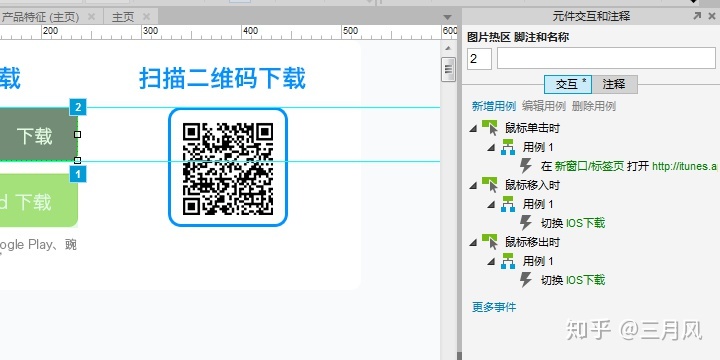Click footnote badge 2 on the canvas
The image size is (720, 360).
coord(78,107)
